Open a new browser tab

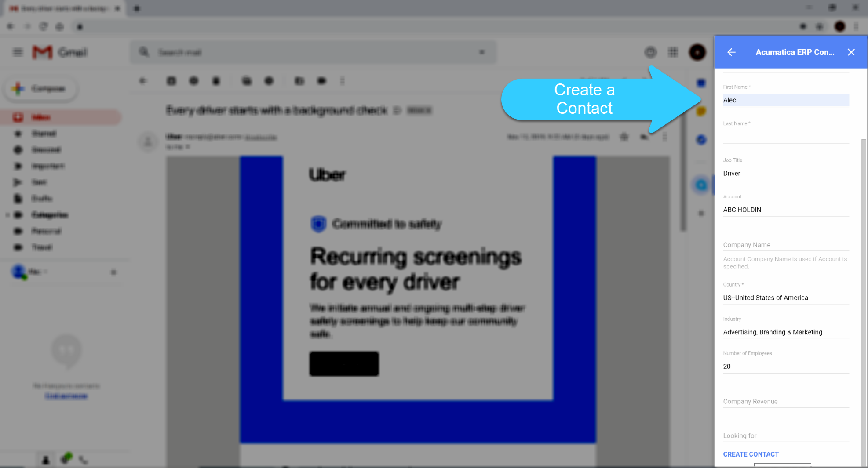pyautogui.click(x=137, y=8)
